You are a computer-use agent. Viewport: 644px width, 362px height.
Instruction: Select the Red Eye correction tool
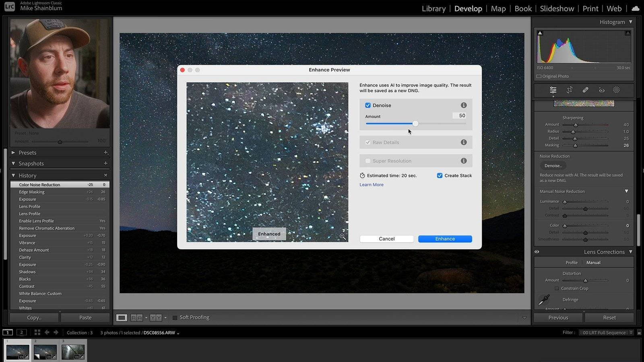601,90
